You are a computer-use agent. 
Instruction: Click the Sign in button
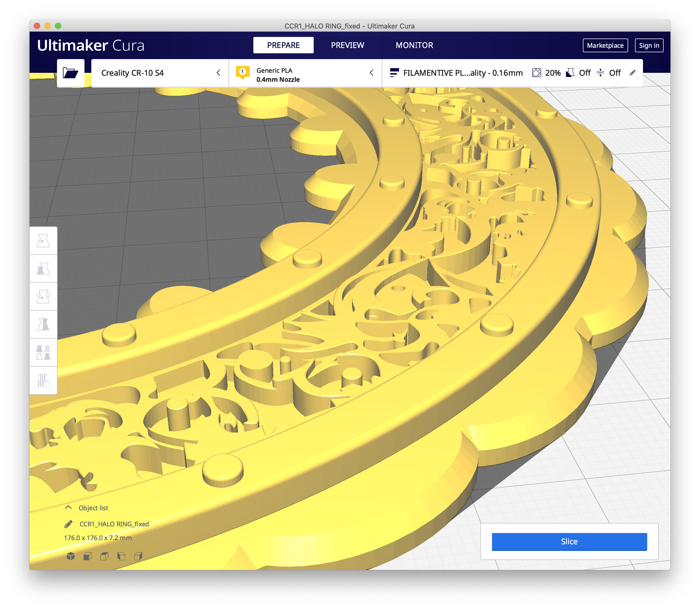tap(649, 45)
